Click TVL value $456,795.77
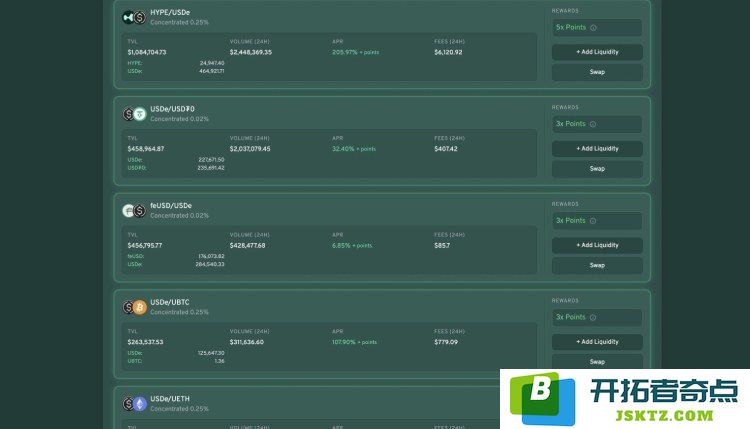 pos(145,245)
